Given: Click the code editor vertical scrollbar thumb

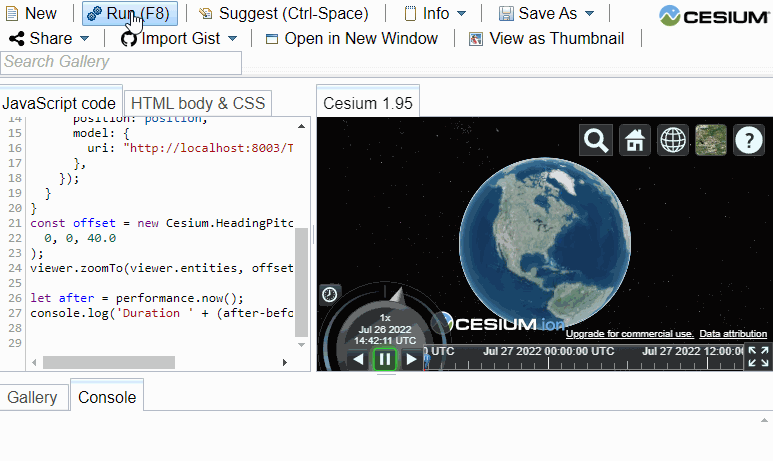Looking at the screenshot, I should [x=301, y=282].
